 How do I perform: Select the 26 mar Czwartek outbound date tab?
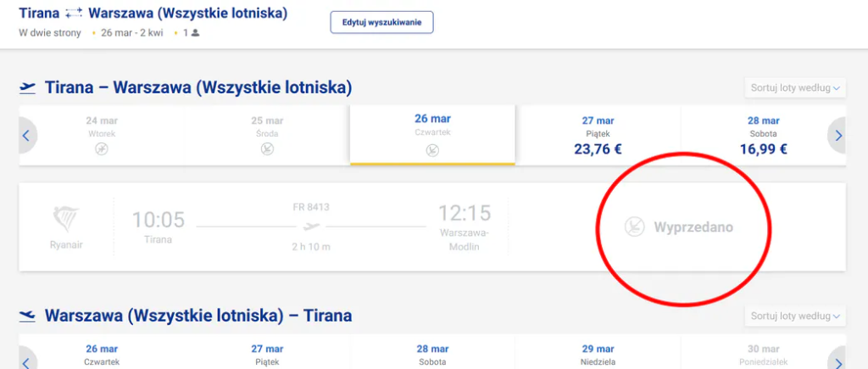coord(432,134)
